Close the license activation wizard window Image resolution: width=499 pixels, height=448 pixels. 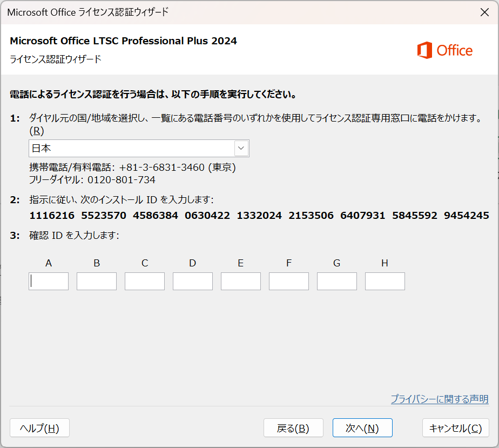click(x=484, y=12)
